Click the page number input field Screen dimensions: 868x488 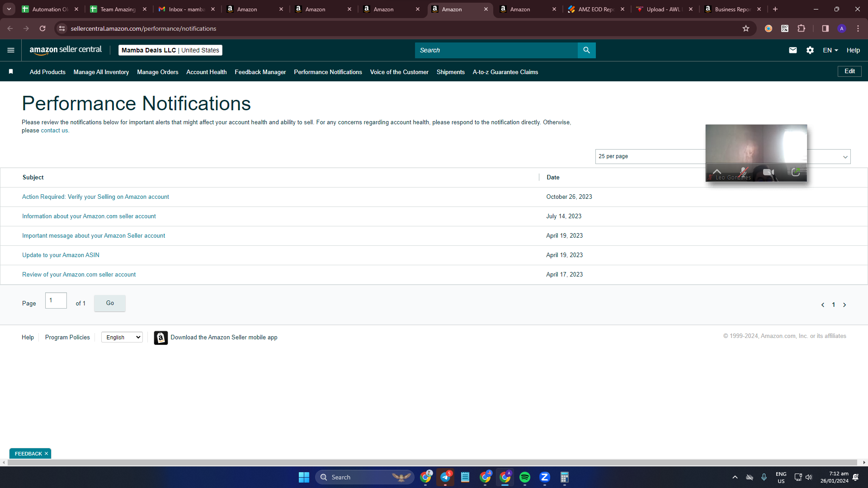pos(56,300)
